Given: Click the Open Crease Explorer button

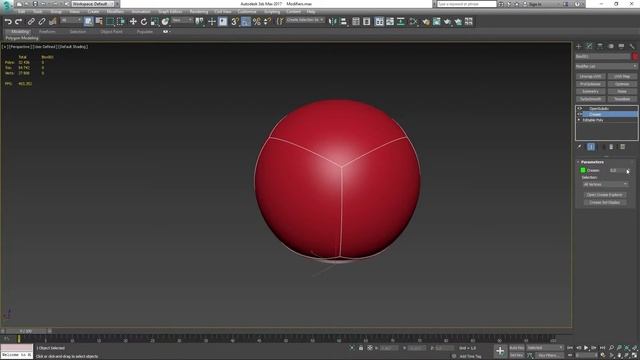Looking at the screenshot, I should click(x=604, y=195).
